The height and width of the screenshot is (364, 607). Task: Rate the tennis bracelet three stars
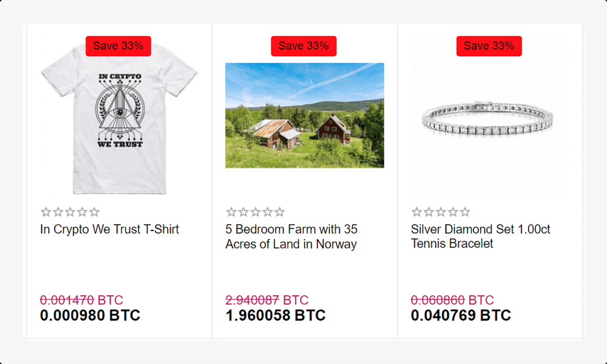tap(441, 212)
